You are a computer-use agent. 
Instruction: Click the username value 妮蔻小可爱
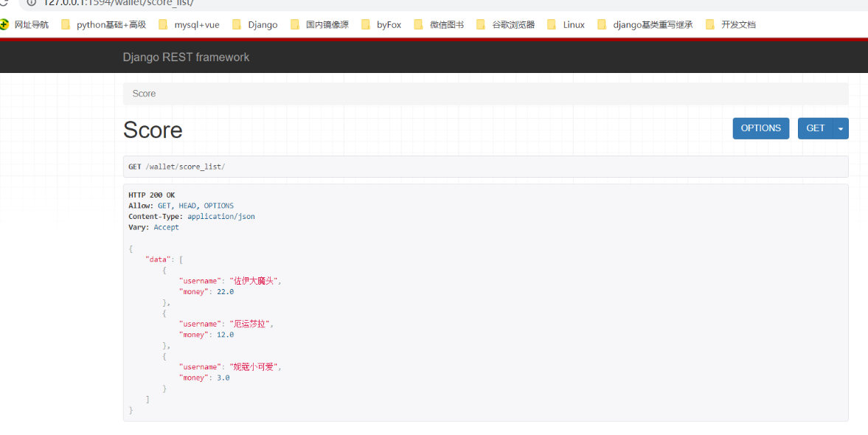click(x=254, y=367)
